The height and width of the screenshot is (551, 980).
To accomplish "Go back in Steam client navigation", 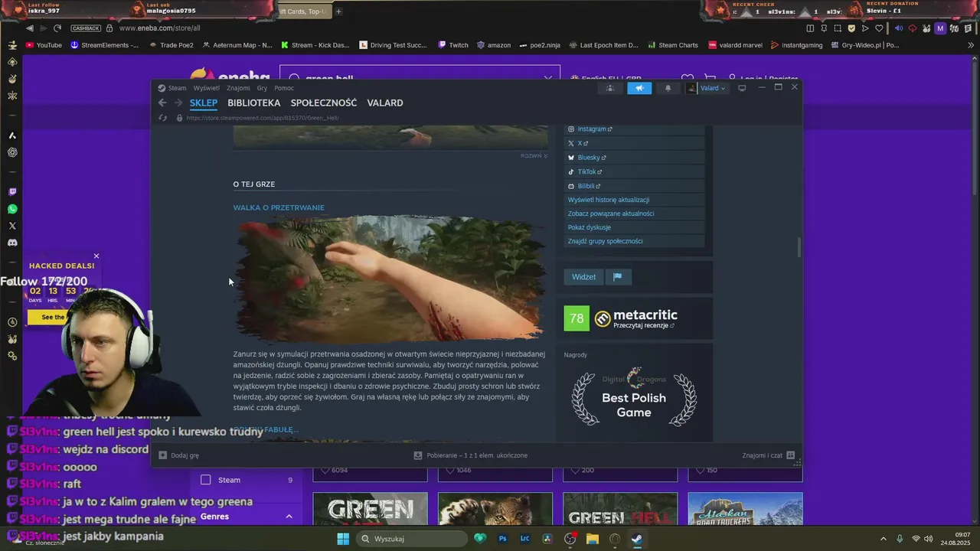I will pyautogui.click(x=162, y=103).
